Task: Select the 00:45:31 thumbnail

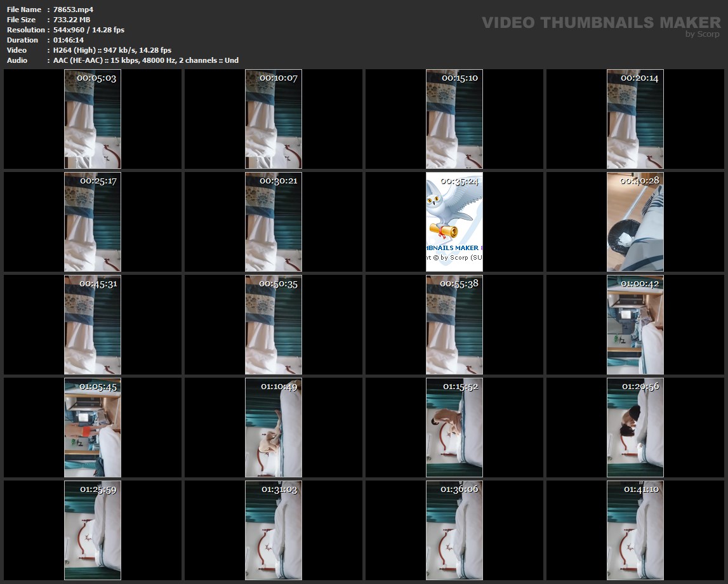Action: click(93, 325)
